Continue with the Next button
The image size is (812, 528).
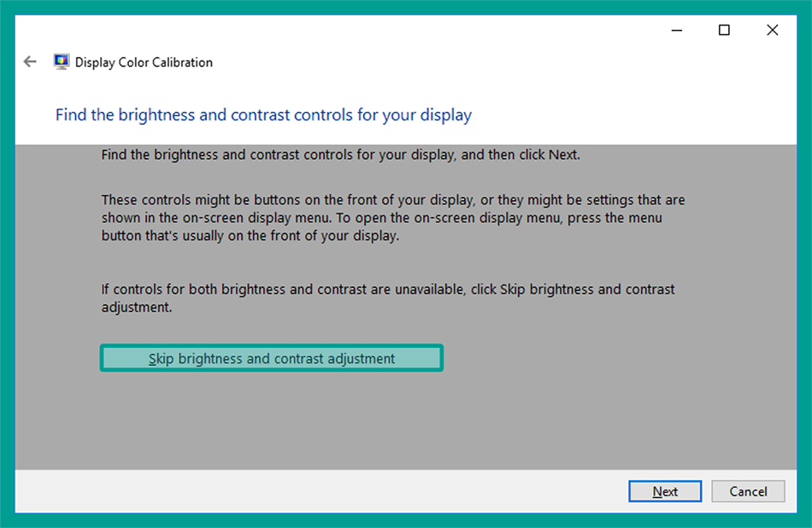click(665, 491)
